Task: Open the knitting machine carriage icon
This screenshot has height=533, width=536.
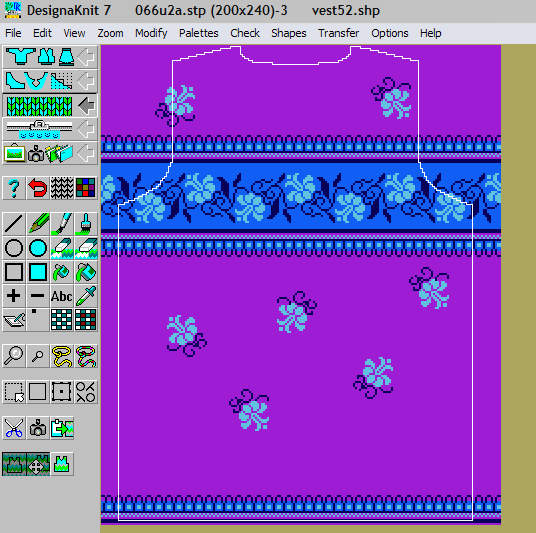Action: tap(39, 129)
